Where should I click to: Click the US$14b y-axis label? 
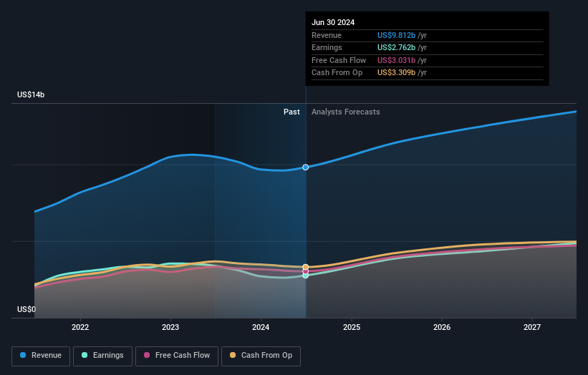point(31,94)
